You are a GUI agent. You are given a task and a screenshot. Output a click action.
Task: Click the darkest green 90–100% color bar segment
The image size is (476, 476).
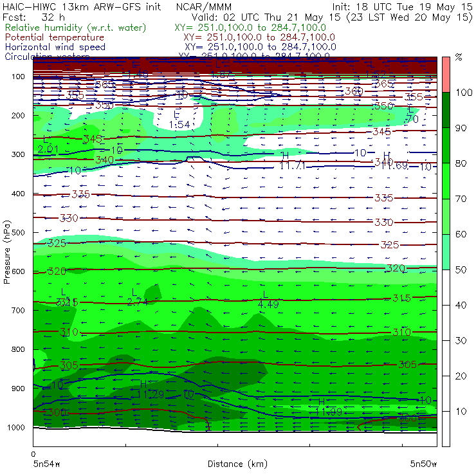pyautogui.click(x=446, y=110)
